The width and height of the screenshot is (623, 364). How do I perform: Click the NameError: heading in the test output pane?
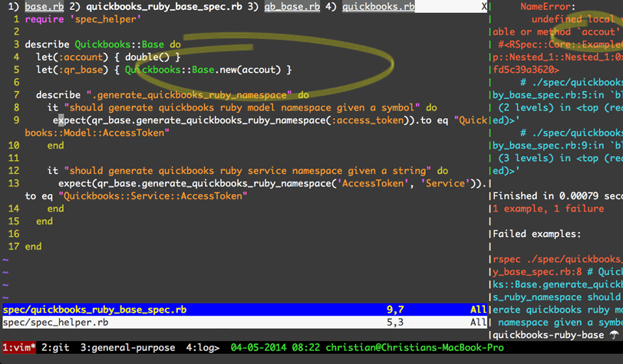click(548, 6)
